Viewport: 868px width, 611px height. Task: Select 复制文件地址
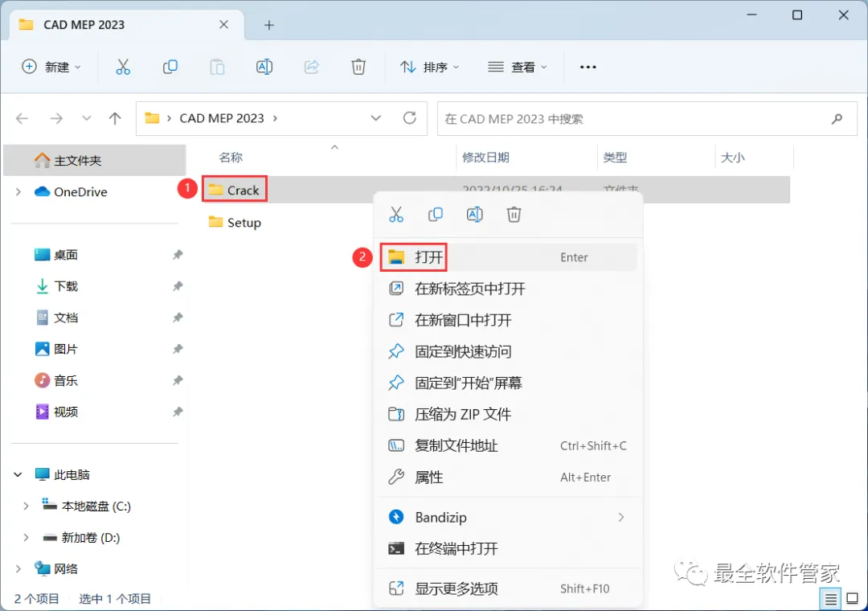pyautogui.click(x=508, y=446)
